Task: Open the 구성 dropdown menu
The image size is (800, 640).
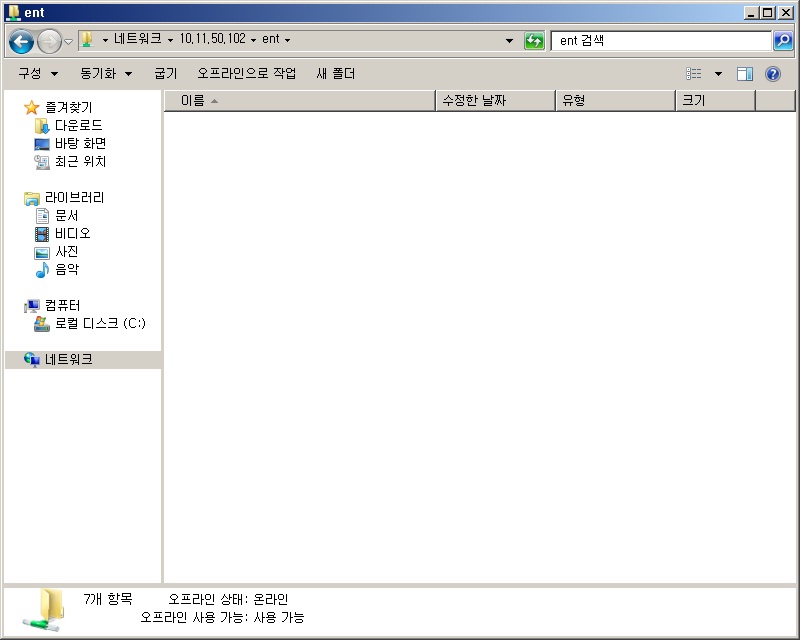Action: coord(38,73)
